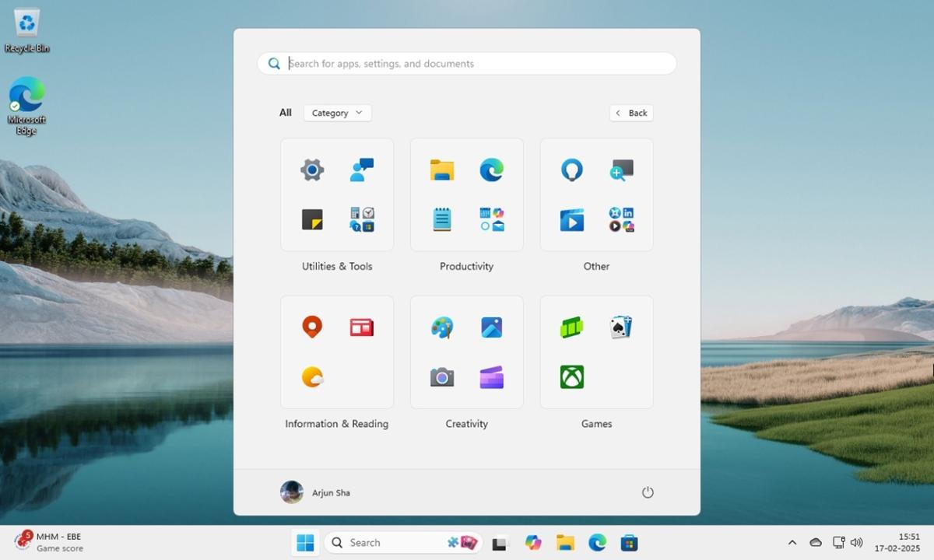Screen dimensions: 934x560
Task: Open Microsoft Store from the taskbar
Action: [x=630, y=542]
